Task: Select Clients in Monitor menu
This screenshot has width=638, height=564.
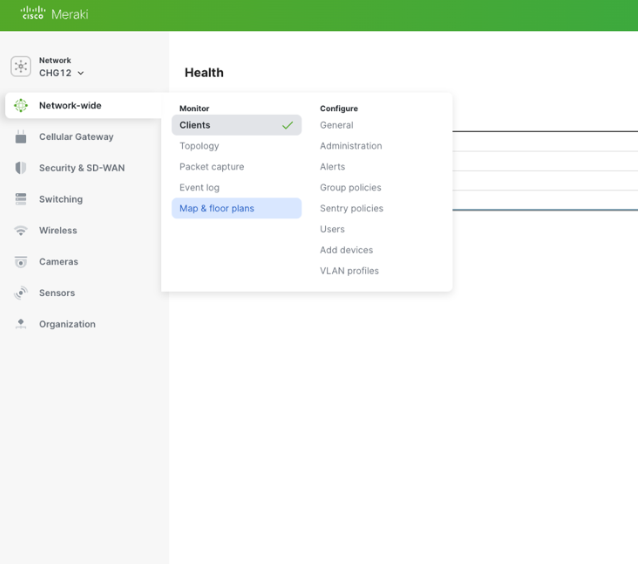Action: pyautogui.click(x=195, y=125)
